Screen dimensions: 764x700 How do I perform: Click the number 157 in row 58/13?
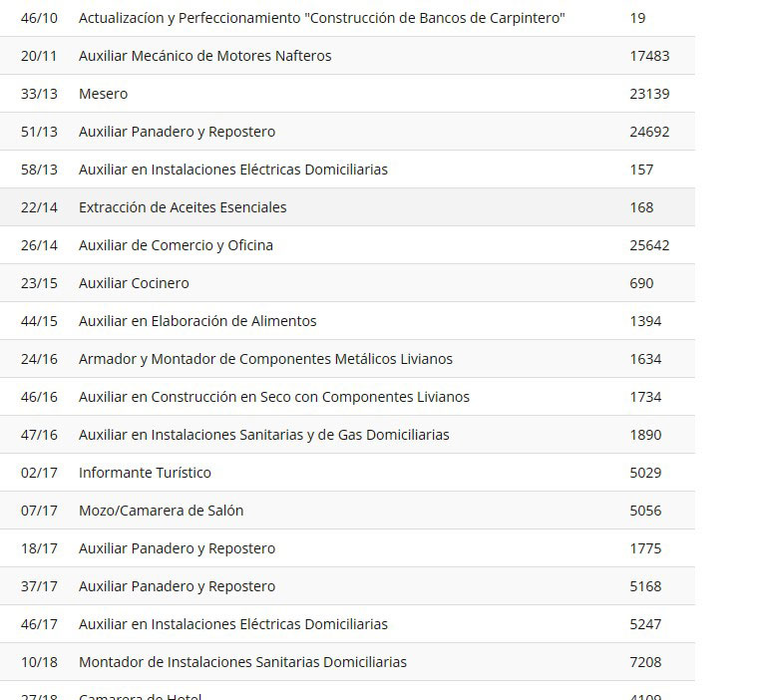click(641, 170)
